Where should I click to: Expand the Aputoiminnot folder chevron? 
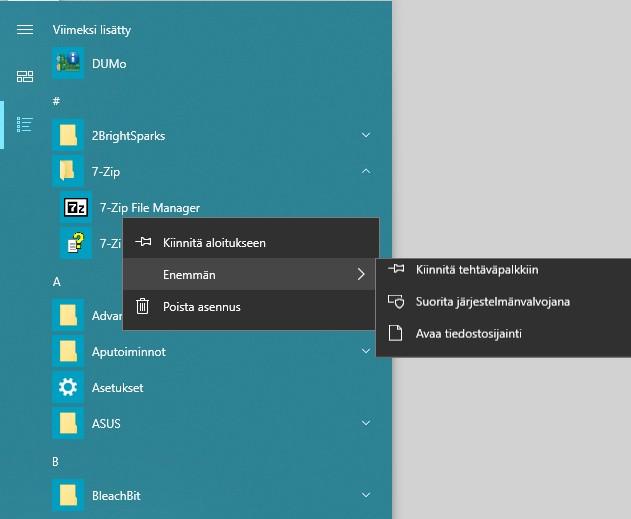[x=366, y=351]
